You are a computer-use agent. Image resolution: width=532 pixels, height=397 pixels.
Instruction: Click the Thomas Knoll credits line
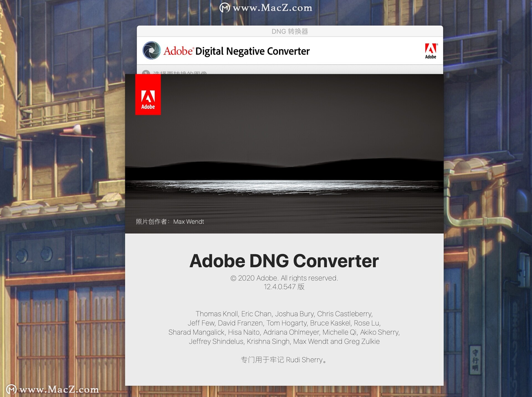click(284, 314)
